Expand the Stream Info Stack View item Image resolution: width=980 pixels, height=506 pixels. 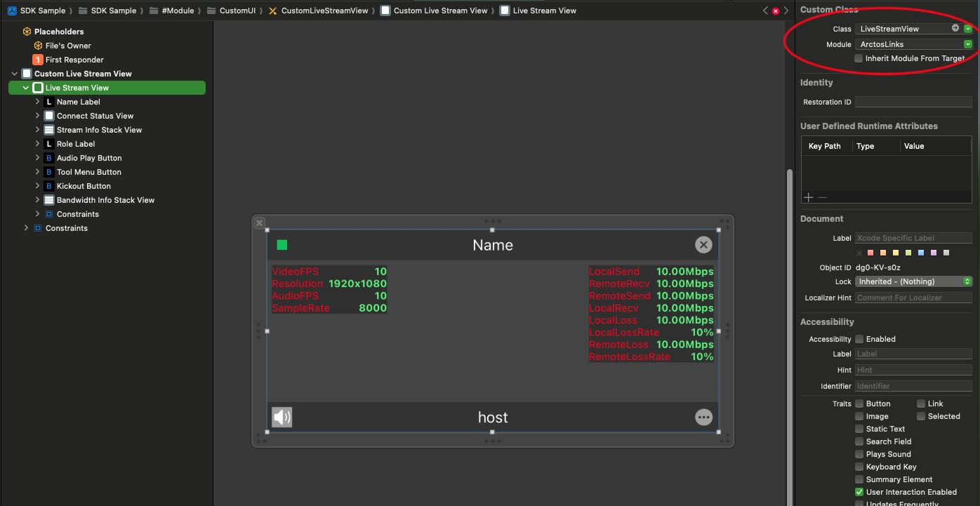coord(38,130)
